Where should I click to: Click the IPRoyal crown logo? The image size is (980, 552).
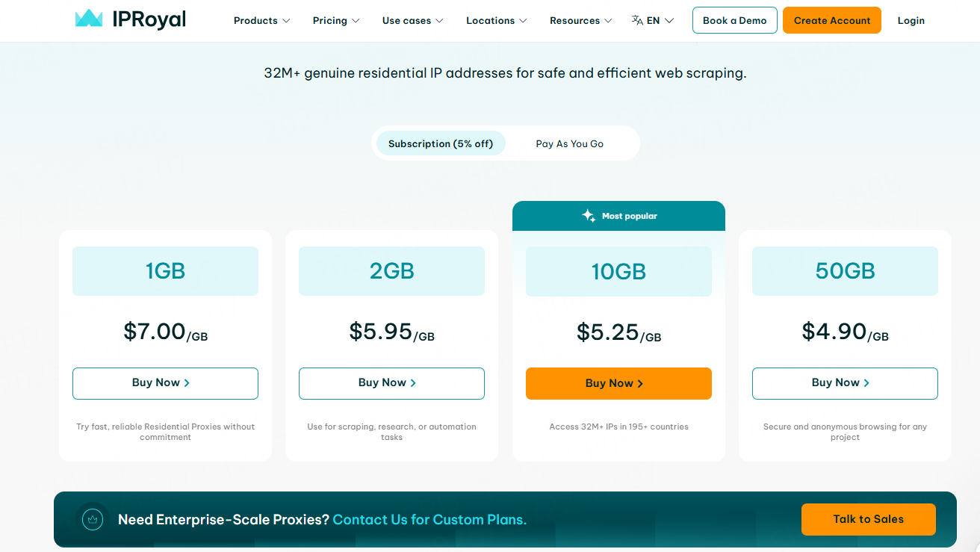click(89, 19)
